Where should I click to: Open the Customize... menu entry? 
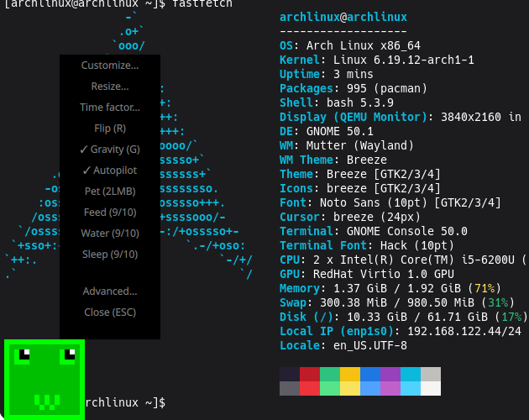(110, 66)
